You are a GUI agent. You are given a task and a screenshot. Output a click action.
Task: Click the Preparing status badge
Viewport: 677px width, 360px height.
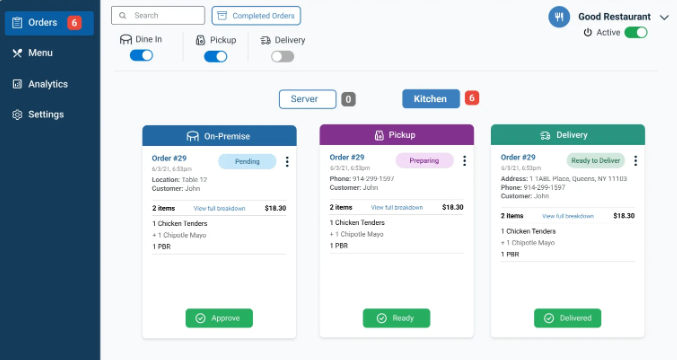tap(424, 161)
